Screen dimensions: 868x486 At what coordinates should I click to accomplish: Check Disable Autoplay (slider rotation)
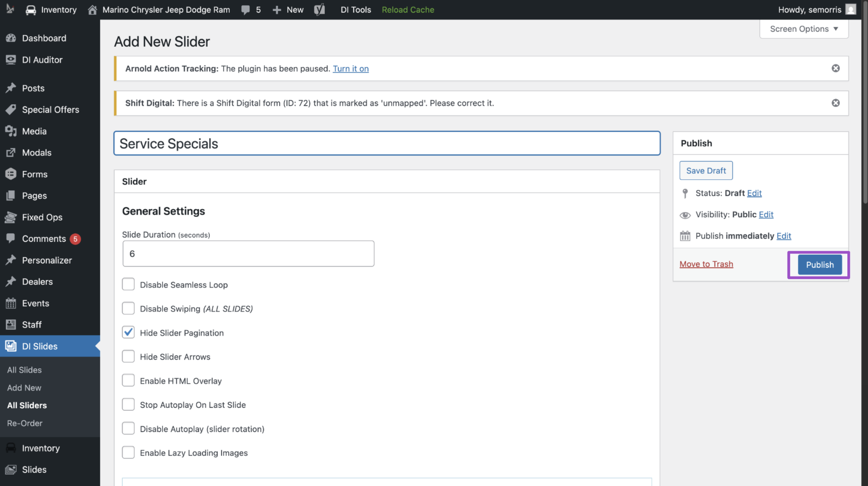[128, 428]
